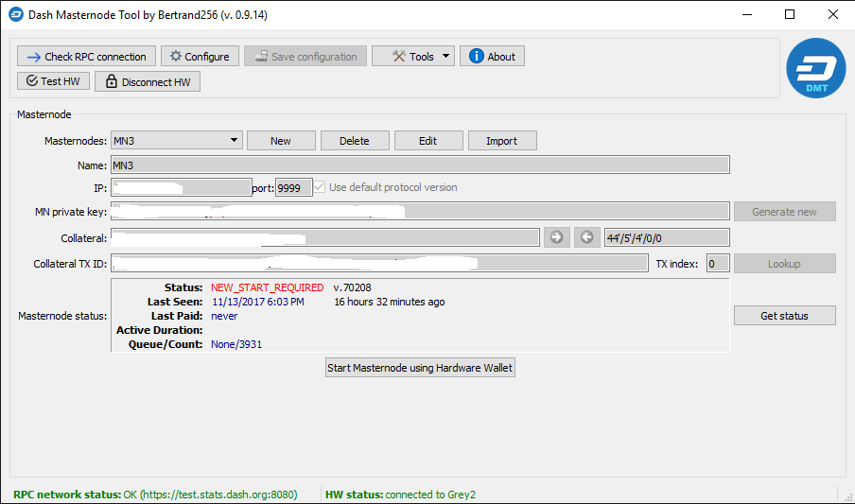Create a New masternode entry
Screen dimensions: 855x504
pos(281,141)
